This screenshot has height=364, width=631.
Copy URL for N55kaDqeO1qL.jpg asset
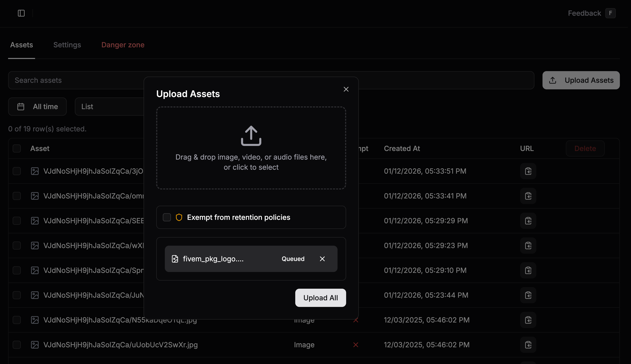pos(528,320)
